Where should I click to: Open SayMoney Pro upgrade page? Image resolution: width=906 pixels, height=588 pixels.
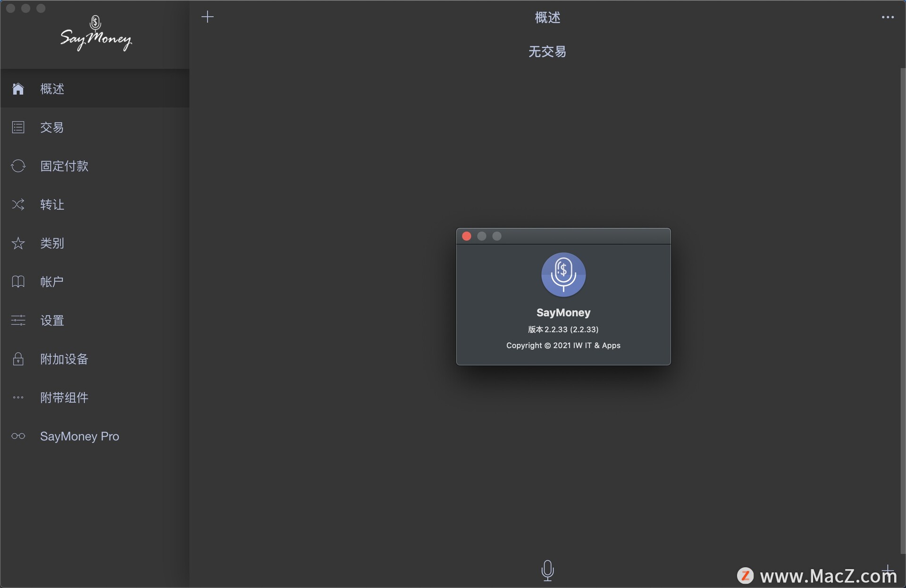click(79, 436)
